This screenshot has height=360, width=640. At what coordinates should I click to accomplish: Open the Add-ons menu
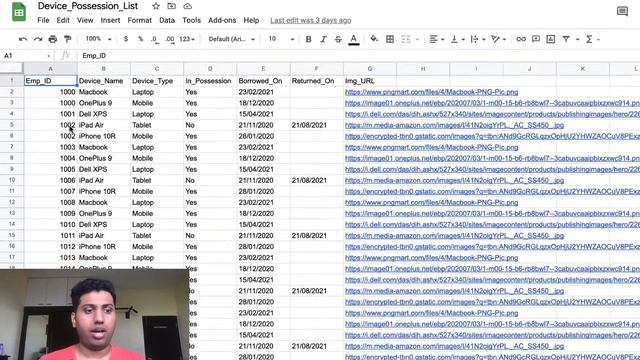tap(222, 20)
